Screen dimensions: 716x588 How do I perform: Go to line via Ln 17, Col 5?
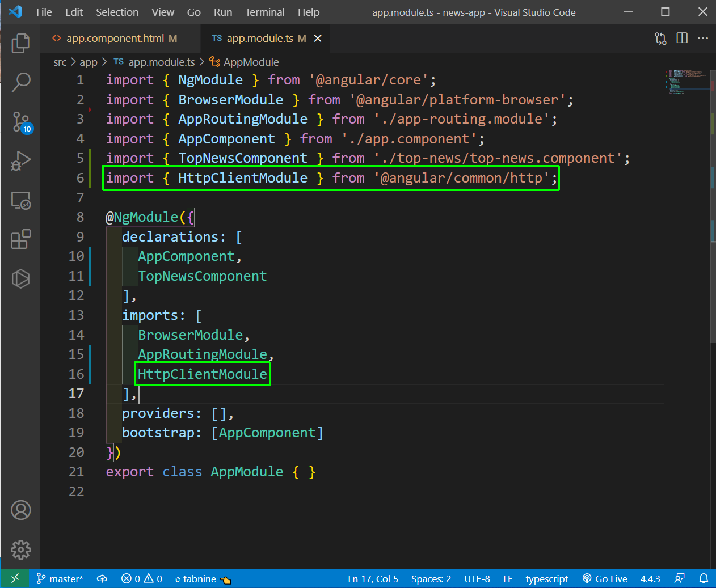(x=373, y=579)
